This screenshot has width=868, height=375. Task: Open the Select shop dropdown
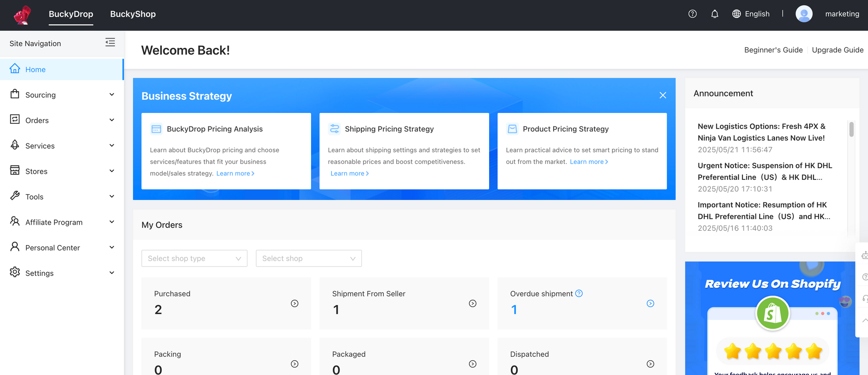pyautogui.click(x=309, y=258)
